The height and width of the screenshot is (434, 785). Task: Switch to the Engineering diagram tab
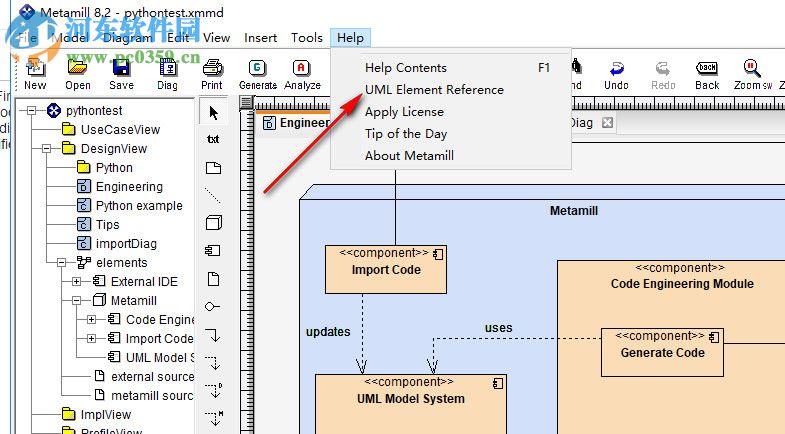[295, 123]
